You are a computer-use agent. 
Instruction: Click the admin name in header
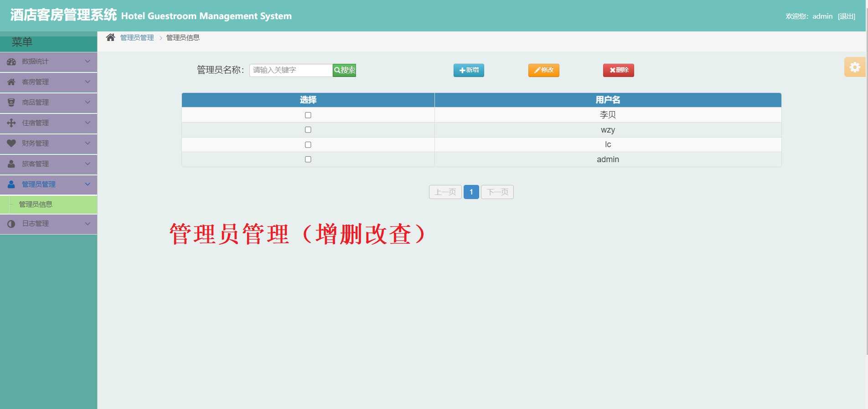coord(822,16)
